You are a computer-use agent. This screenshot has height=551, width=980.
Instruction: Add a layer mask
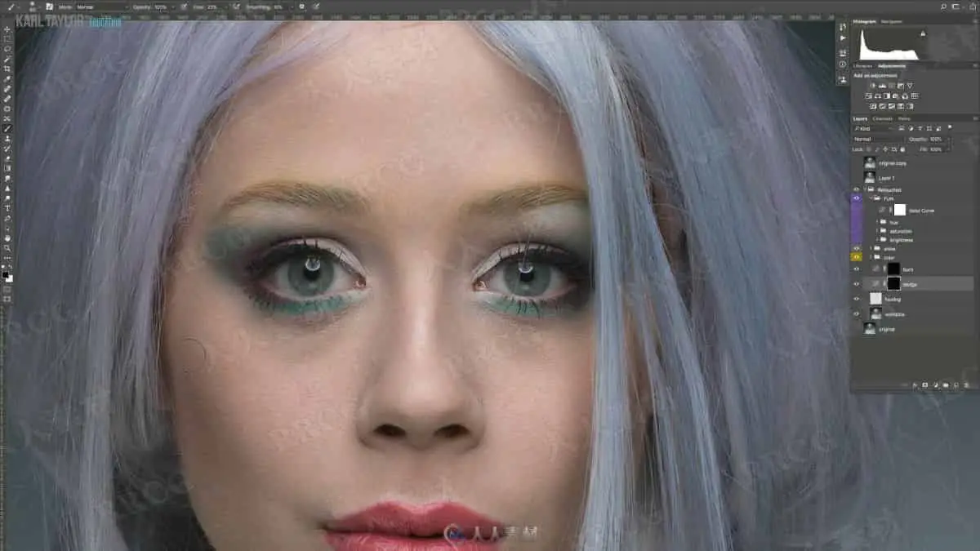(924, 384)
